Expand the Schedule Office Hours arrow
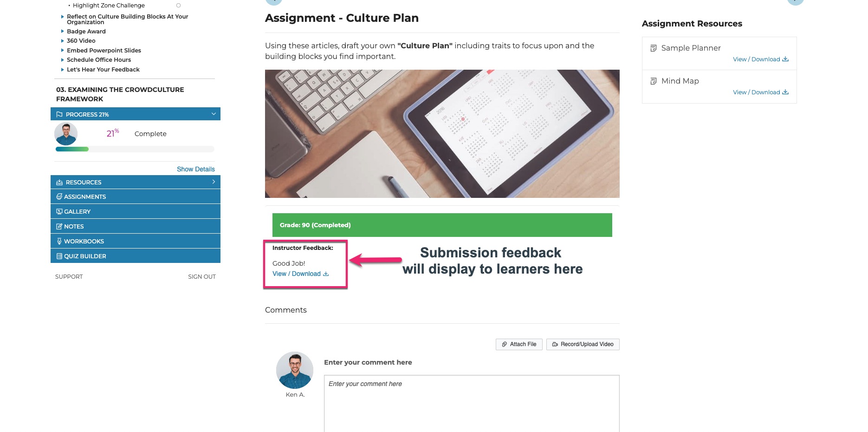 63,60
